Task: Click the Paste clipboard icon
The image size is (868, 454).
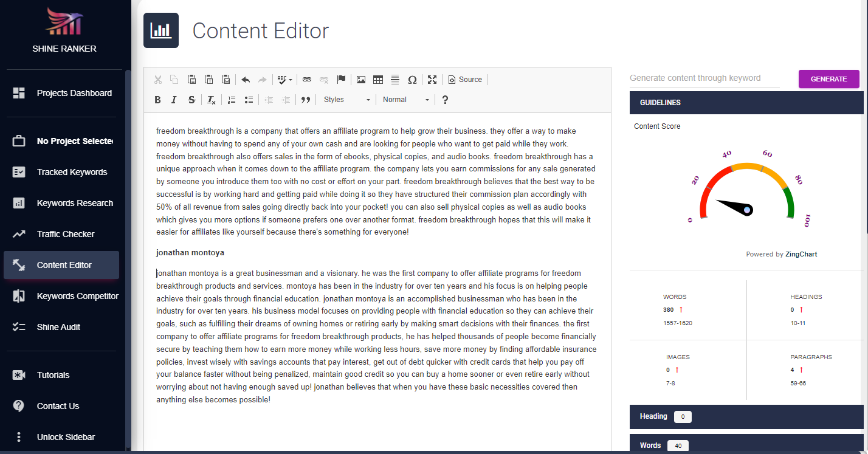Action: click(x=191, y=80)
